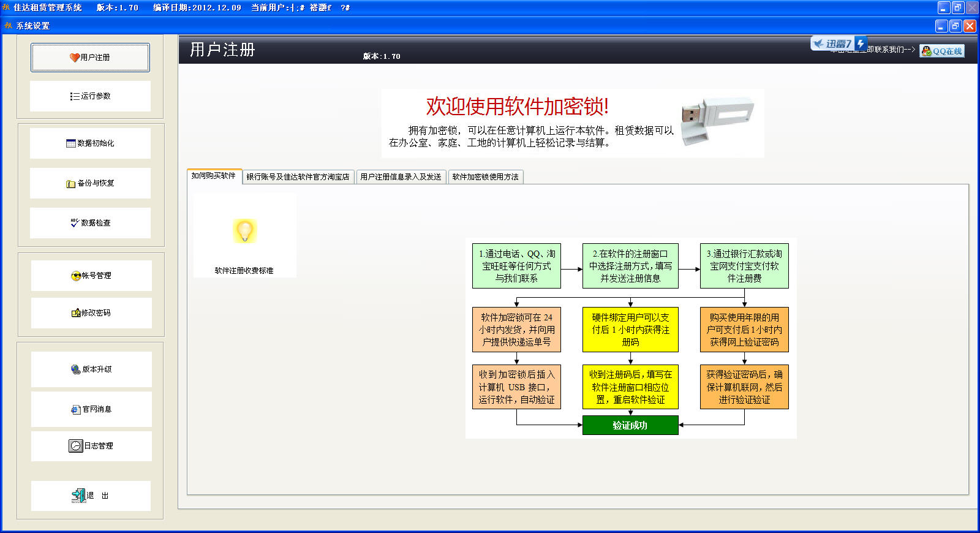Click the 修改密码 lock icon
Viewport: 980px width, 533px height.
76,313
